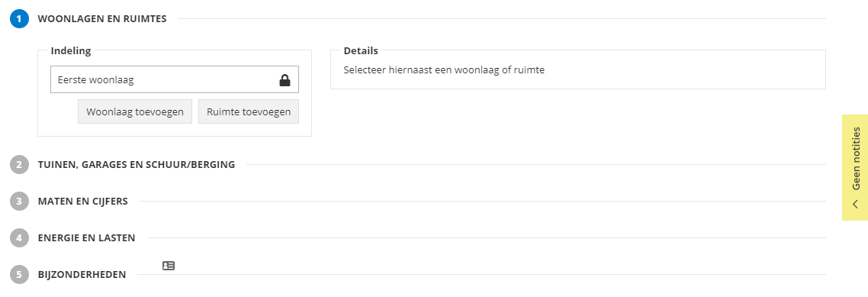Image resolution: width=868 pixels, height=297 pixels.
Task: Collapse the Woonlagen en ruimtes section
Action: coord(102,19)
